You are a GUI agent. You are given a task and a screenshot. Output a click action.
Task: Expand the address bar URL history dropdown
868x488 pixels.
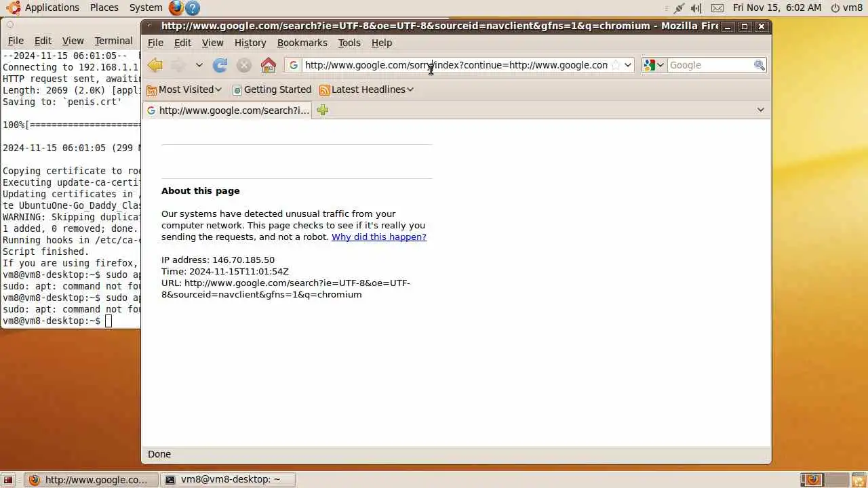[628, 65]
